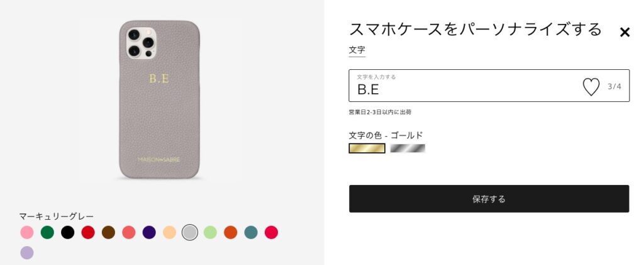This screenshot has height=265, width=644.
Task: Open the 文字 tab
Action: click(x=357, y=50)
